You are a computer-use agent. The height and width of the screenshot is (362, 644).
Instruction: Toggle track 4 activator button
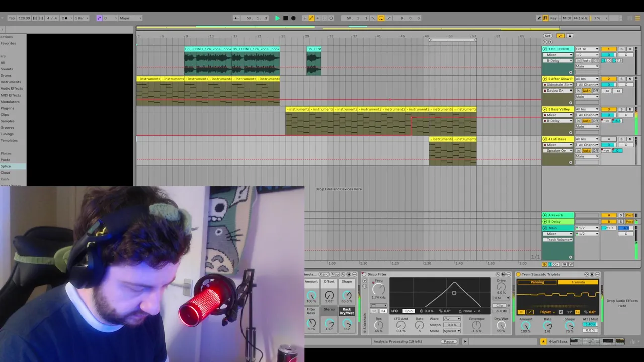(x=609, y=139)
